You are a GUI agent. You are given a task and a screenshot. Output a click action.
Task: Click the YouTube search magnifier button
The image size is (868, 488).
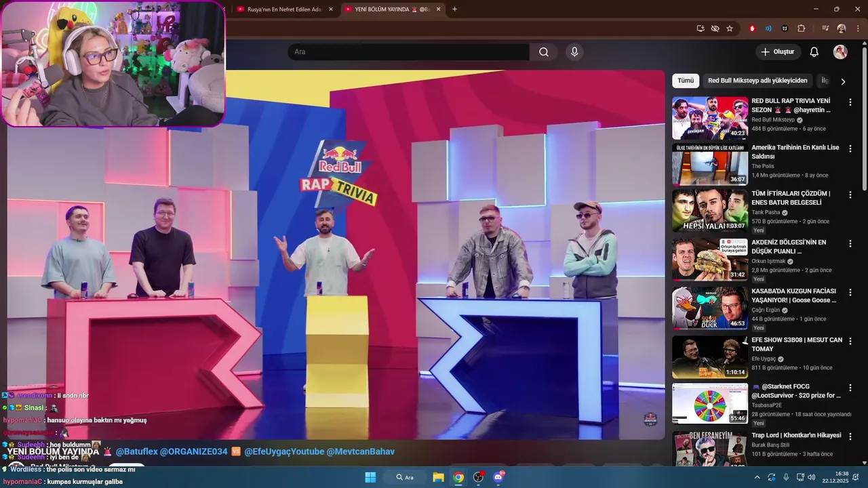[x=544, y=52]
